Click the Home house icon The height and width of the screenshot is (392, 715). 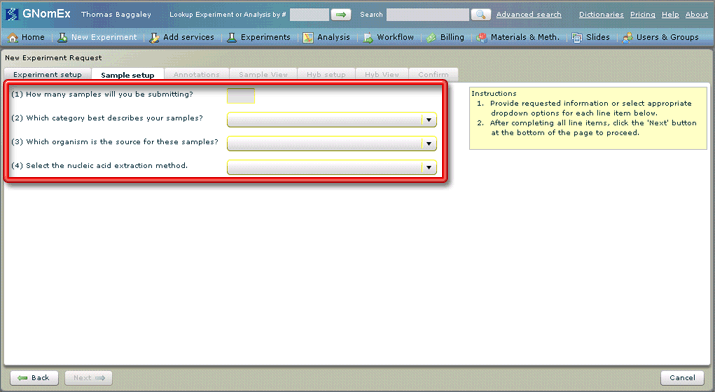[x=13, y=37]
